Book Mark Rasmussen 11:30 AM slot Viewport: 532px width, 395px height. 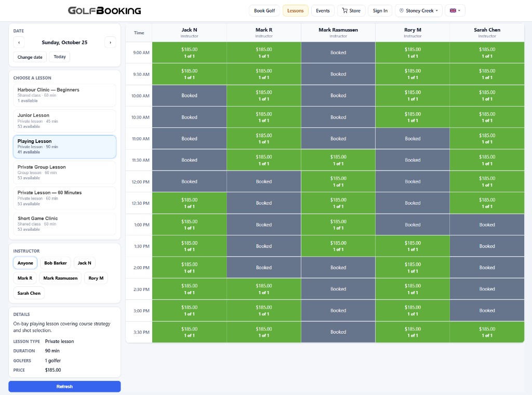coord(338,160)
